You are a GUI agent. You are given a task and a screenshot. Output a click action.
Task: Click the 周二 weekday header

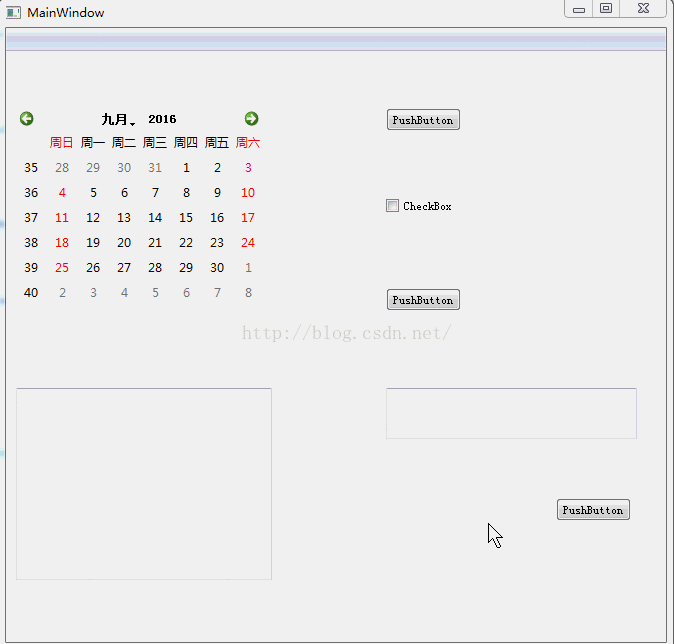click(124, 142)
